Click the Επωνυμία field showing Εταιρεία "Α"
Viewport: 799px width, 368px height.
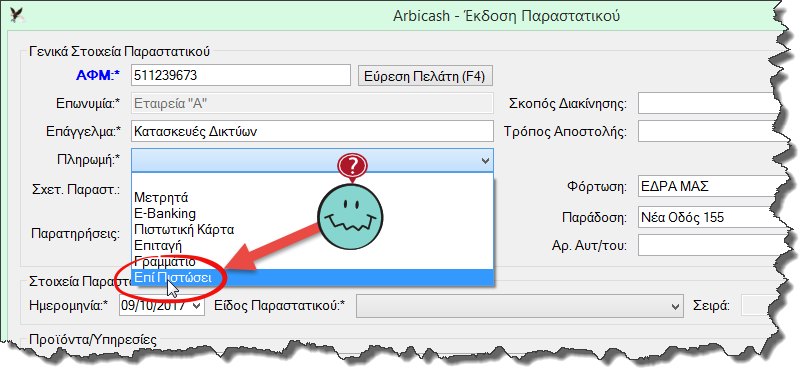coord(312,103)
